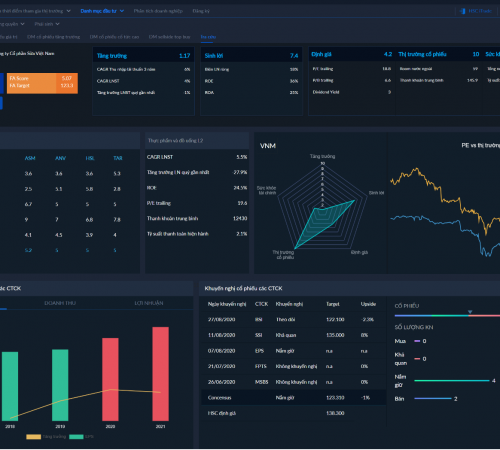
Task: Select the 11/08/2020 SSI Khả quan row
Action: 294,335
